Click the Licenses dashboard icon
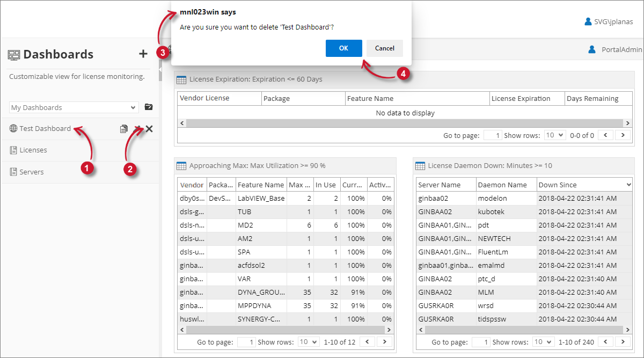The width and height of the screenshot is (644, 358). pos(13,150)
